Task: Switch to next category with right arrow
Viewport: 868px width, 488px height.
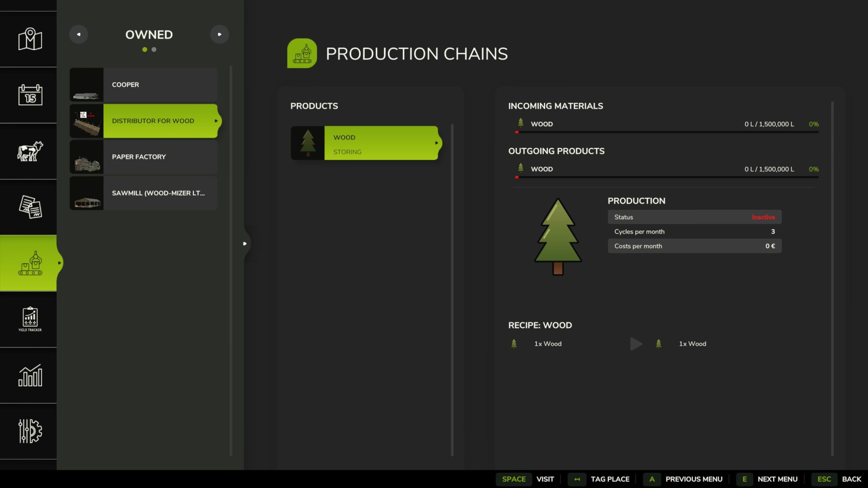Action: coord(219,34)
